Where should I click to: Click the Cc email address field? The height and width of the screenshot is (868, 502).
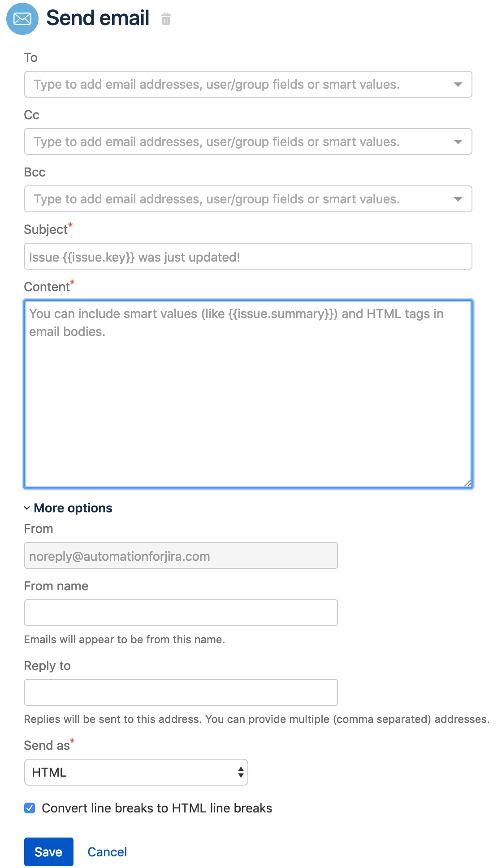click(x=238, y=142)
